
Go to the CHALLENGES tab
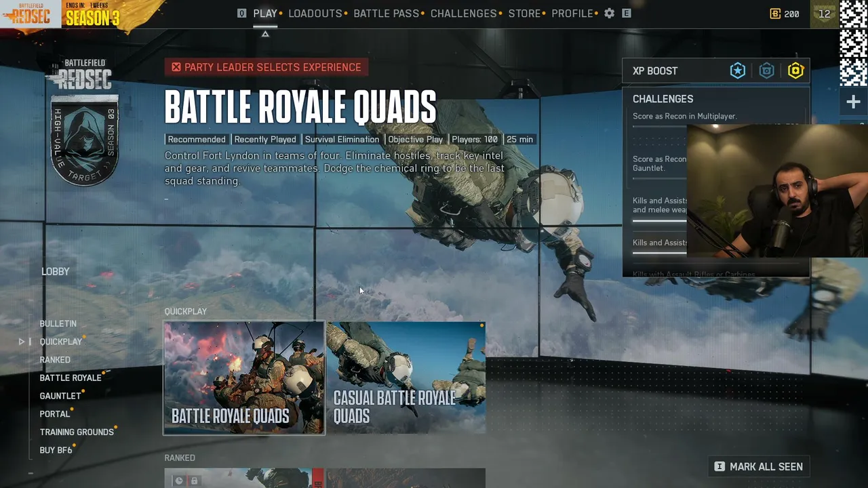(464, 14)
